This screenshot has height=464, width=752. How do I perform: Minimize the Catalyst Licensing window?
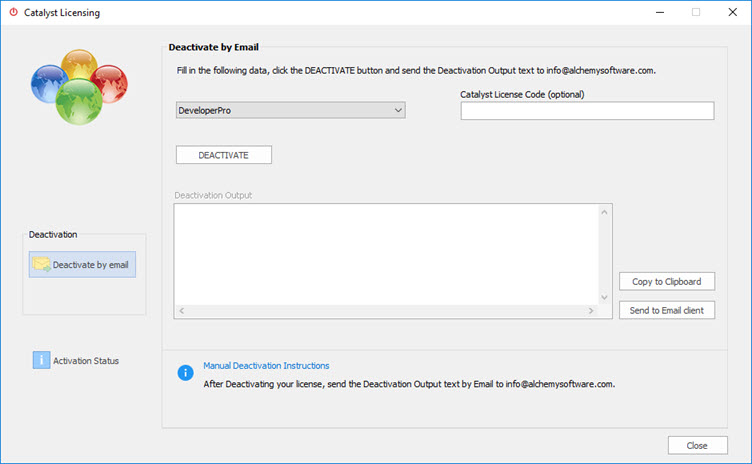(x=660, y=12)
